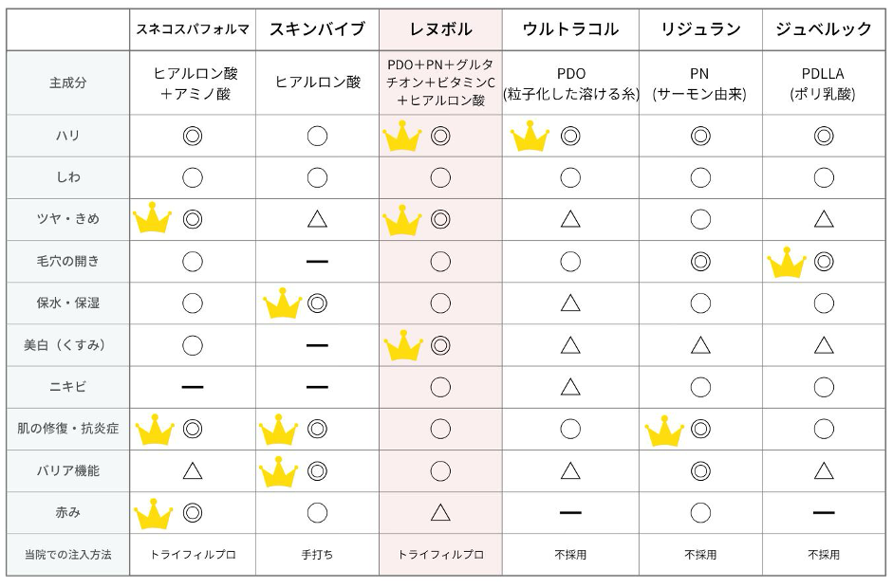Click the 当院での注入方法 row label

pyautogui.click(x=68, y=554)
